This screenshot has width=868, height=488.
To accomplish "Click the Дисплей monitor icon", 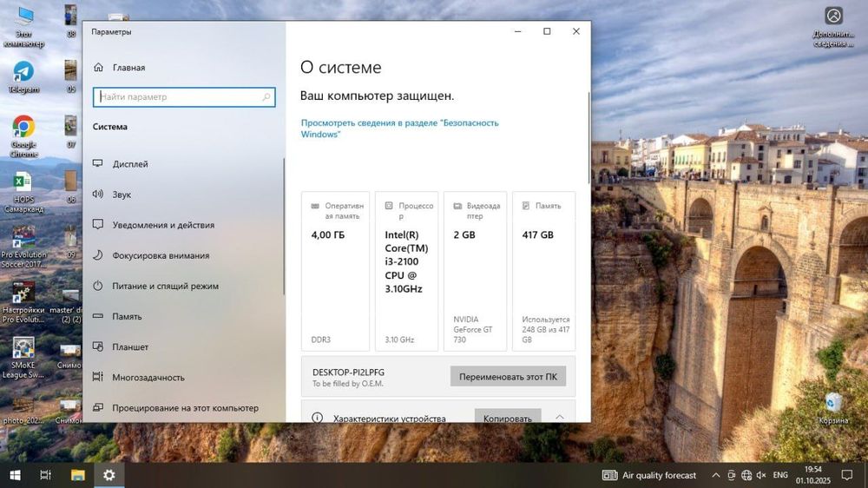I will [x=98, y=163].
